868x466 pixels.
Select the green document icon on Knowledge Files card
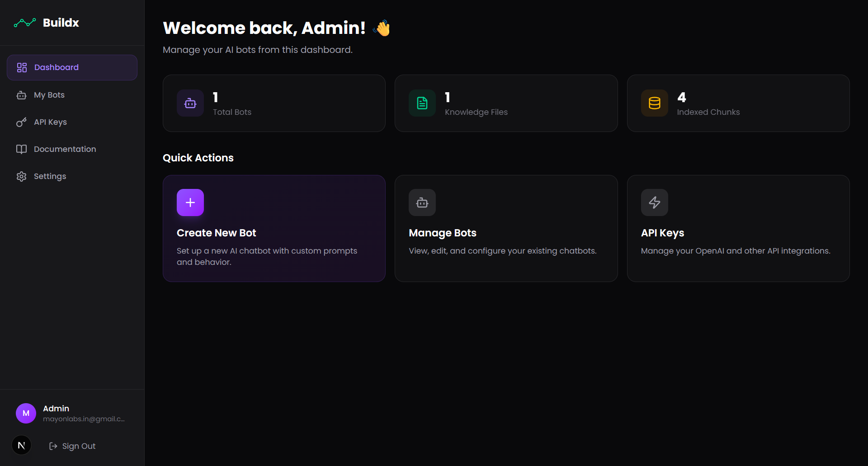tap(422, 103)
